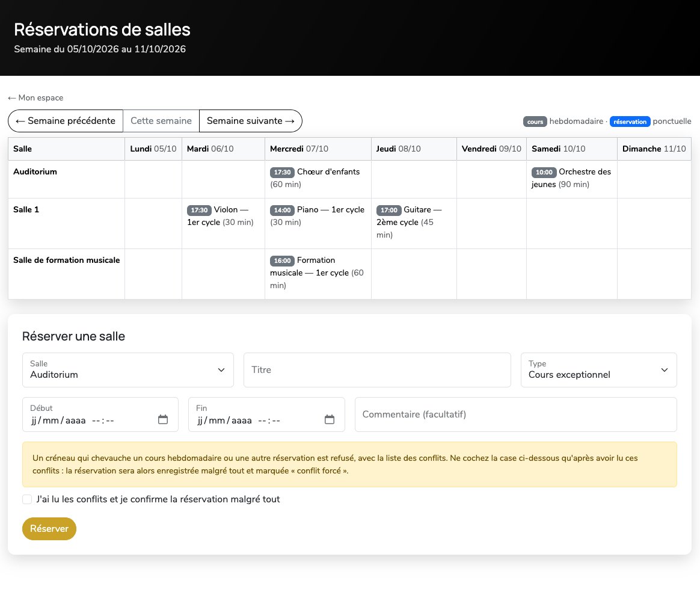Click the Réservations de salles page title

[102, 29]
